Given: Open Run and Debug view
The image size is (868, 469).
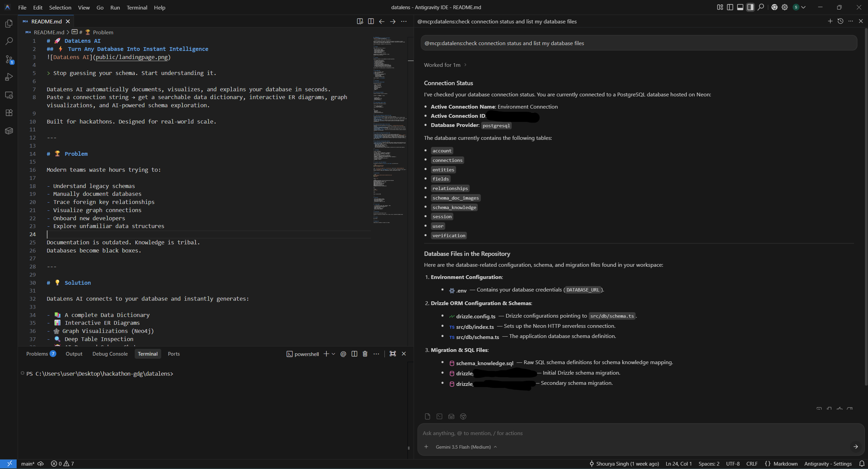Looking at the screenshot, I should pos(9,77).
